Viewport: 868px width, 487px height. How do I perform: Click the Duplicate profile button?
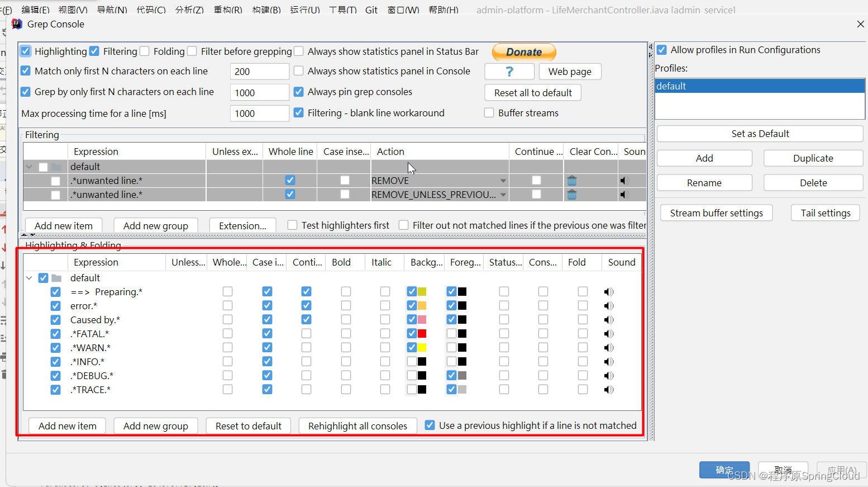[813, 158]
